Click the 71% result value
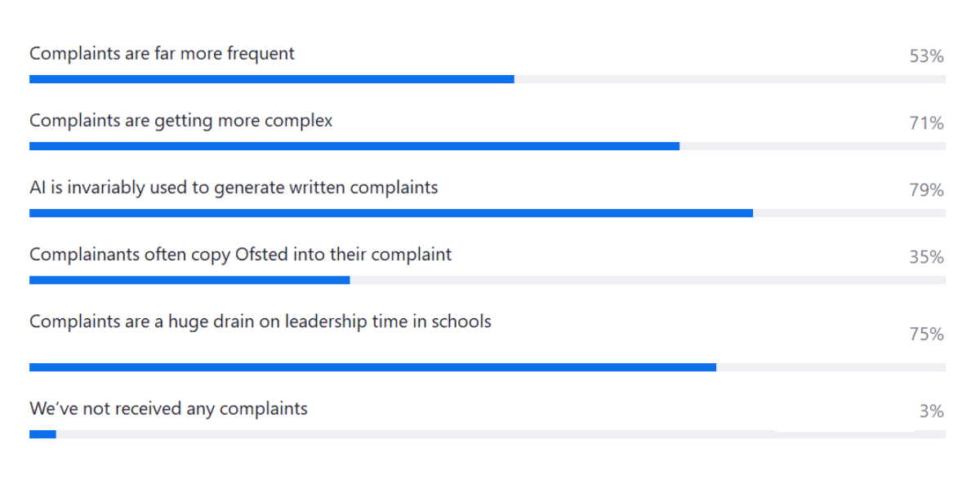980x488 pixels. tap(926, 123)
